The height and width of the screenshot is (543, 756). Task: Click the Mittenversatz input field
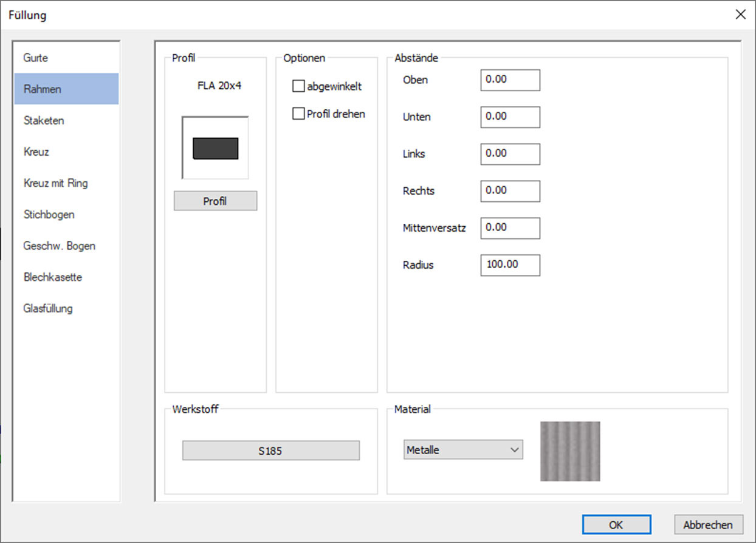[510, 228]
